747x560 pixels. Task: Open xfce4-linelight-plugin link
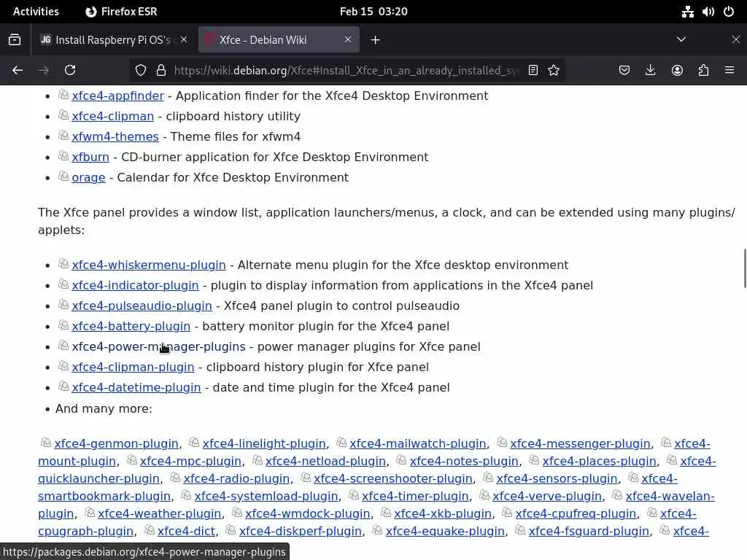[264, 444]
